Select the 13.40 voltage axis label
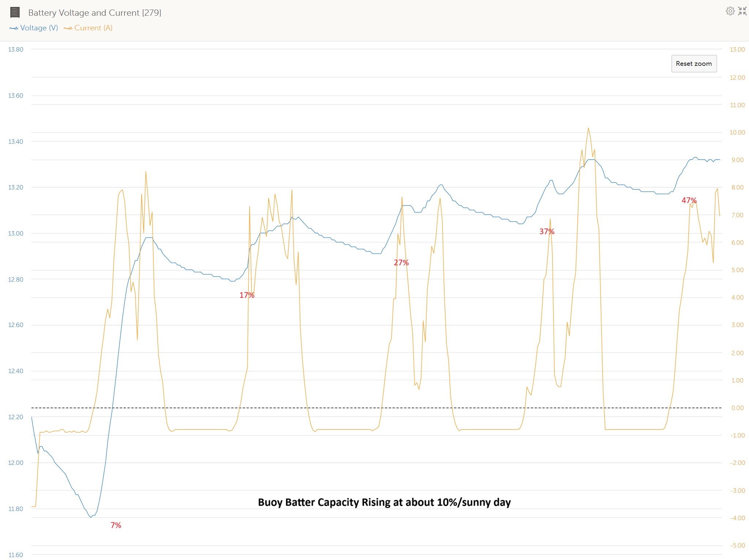Screen dimensions: 749x560 (x=16, y=142)
